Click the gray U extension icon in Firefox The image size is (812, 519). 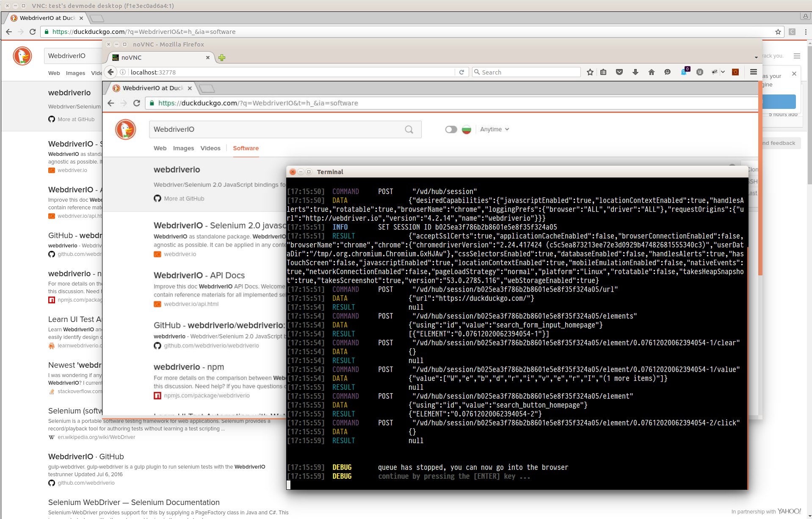(700, 72)
